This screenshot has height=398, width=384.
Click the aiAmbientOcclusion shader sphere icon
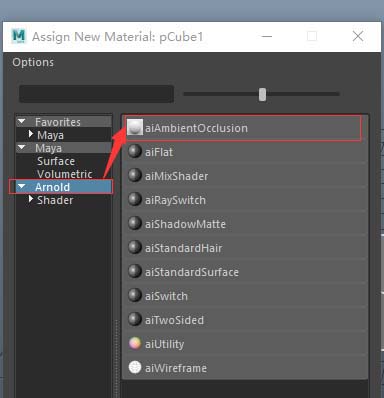(x=135, y=127)
